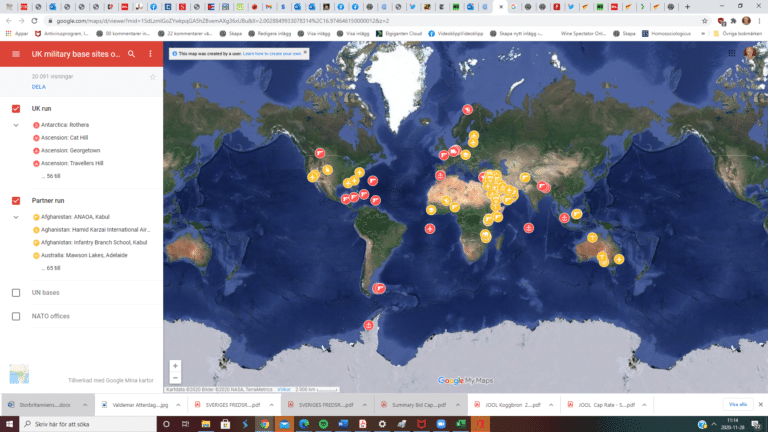This screenshot has height=432, width=768.
Task: Select Afghanistan: ANAOA, Kabul entry
Action: [x=71, y=216]
